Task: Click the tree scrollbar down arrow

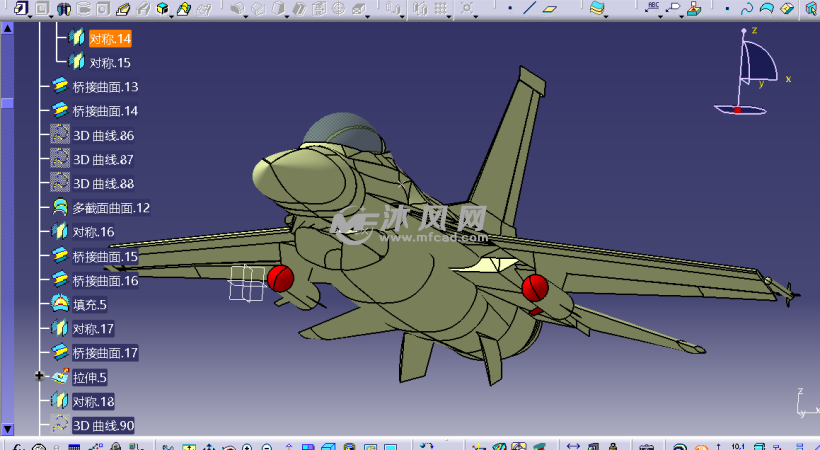Action: pyautogui.click(x=7, y=429)
